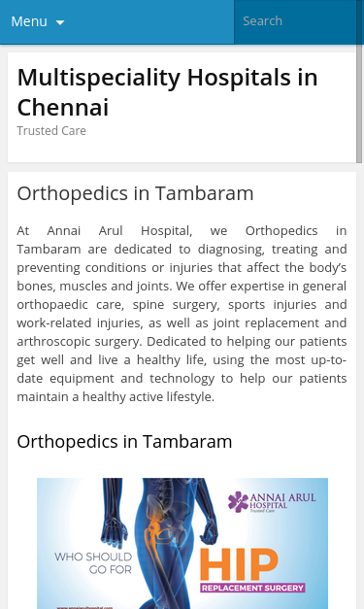Click the Annai Arul Hospital logo on the banner
The height and width of the screenshot is (609, 364).
tap(272, 502)
